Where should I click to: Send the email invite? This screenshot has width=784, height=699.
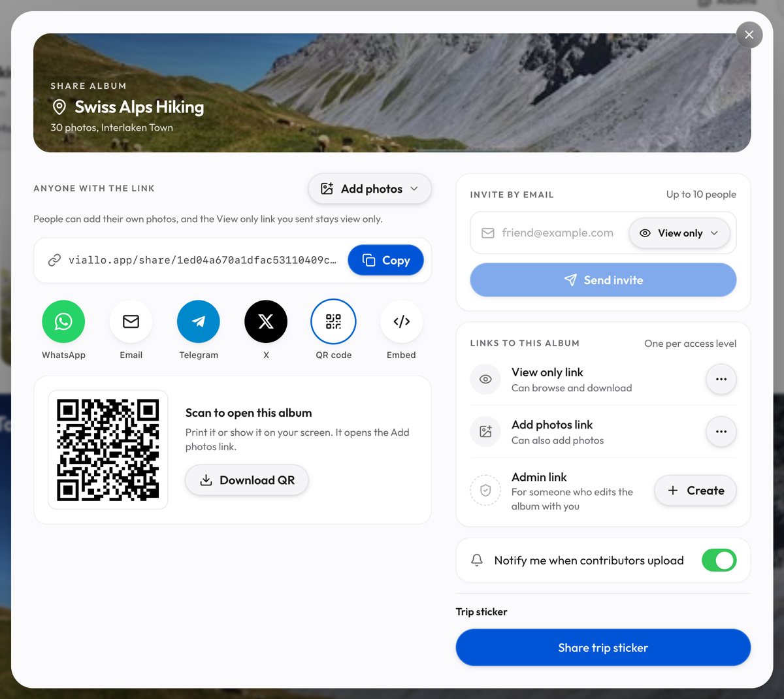click(x=603, y=280)
